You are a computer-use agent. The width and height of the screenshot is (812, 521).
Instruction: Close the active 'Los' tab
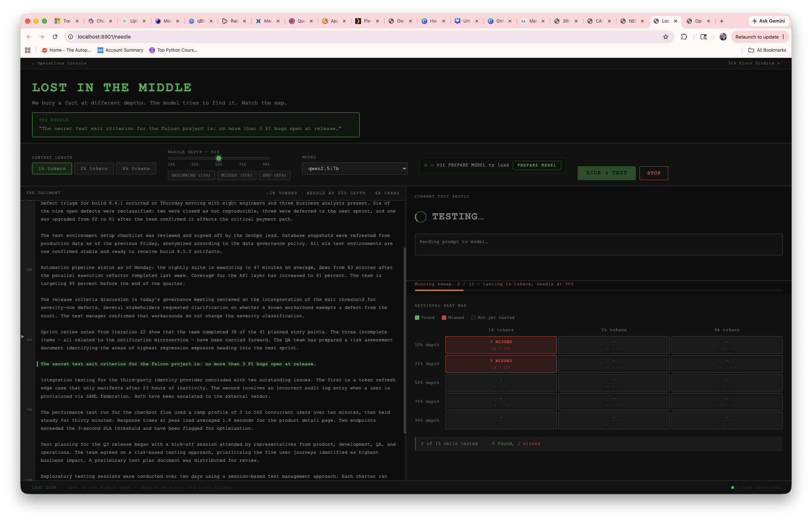[x=676, y=21]
